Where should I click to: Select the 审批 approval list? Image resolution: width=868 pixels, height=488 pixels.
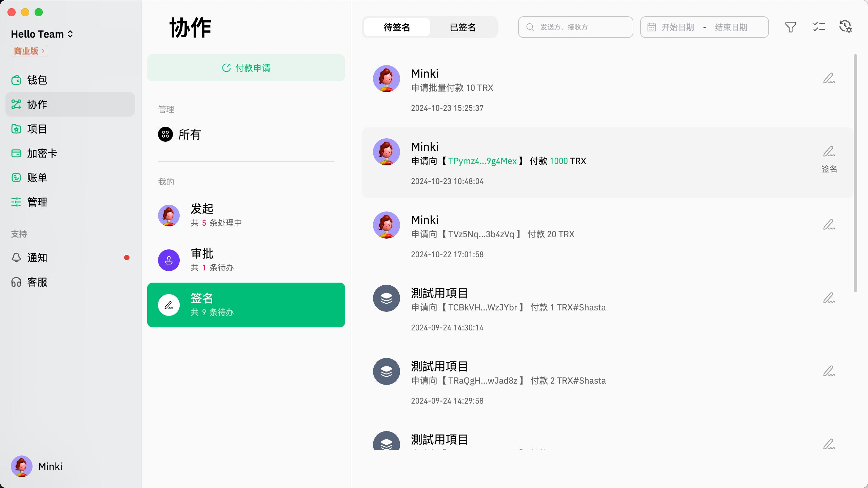246,260
